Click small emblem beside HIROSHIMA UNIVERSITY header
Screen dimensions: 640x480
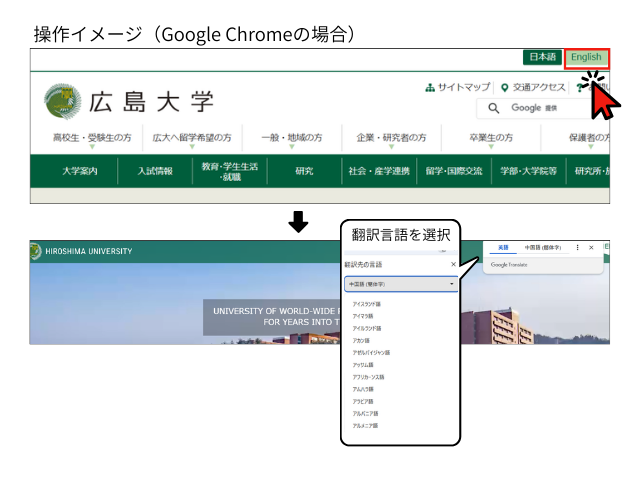point(36,251)
